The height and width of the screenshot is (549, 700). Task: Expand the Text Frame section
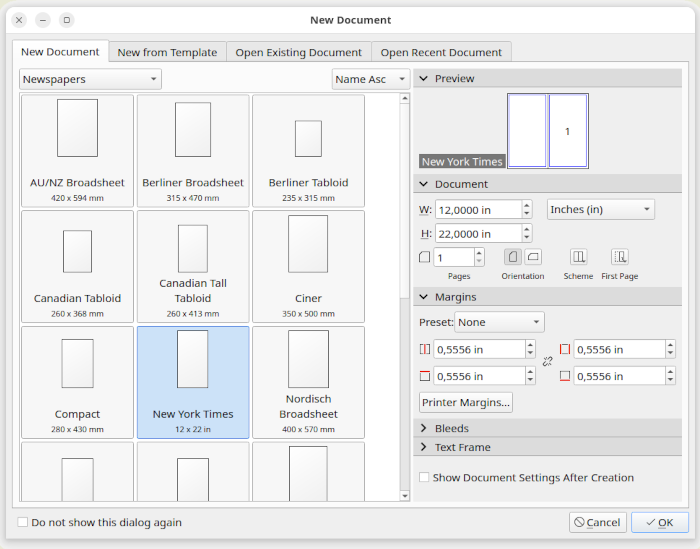(x=462, y=447)
